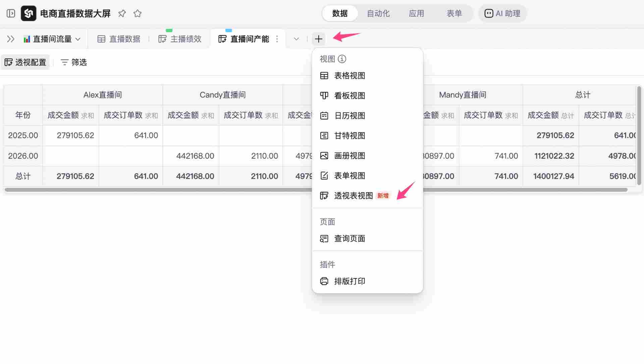Select the 看板视图 kanban view icon

[x=324, y=96]
